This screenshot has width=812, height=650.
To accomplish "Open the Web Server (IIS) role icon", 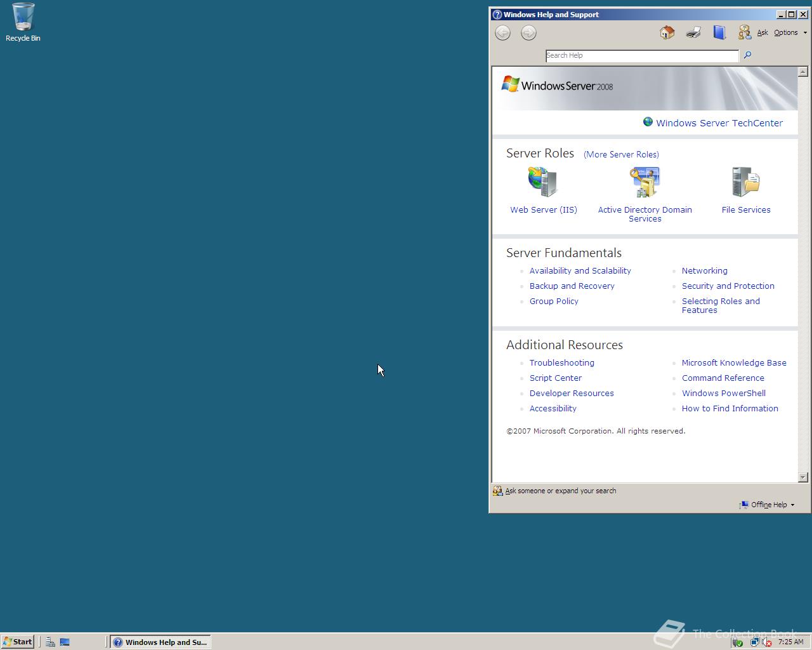I will coord(543,182).
